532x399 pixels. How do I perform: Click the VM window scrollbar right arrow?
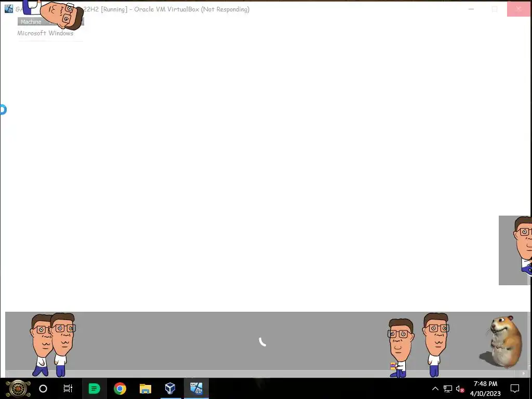click(x=524, y=374)
